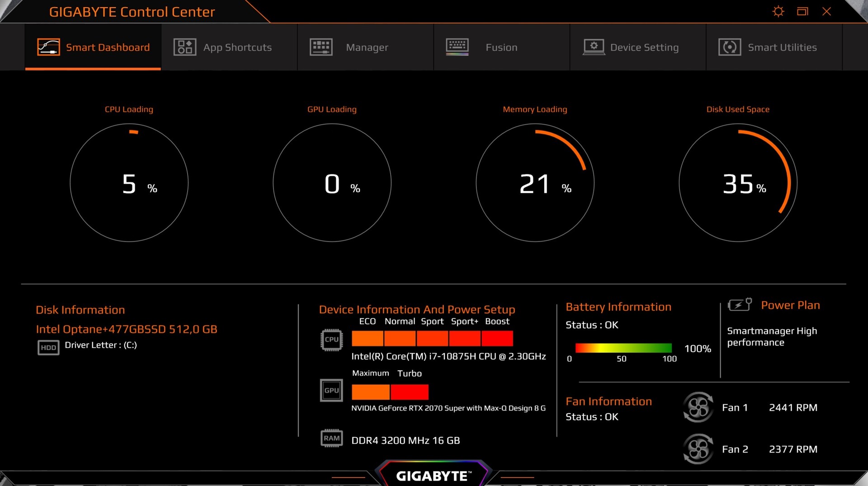
Task: Set CPU power mode to Normal
Action: 400,338
